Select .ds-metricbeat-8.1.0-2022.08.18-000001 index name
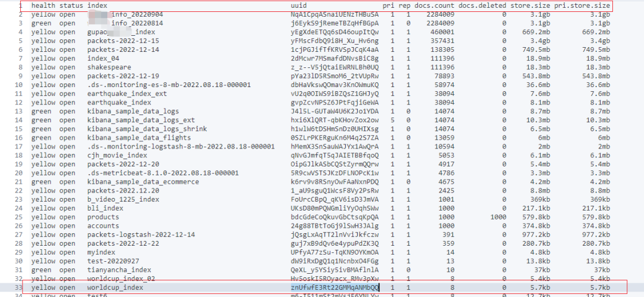 [163, 173]
